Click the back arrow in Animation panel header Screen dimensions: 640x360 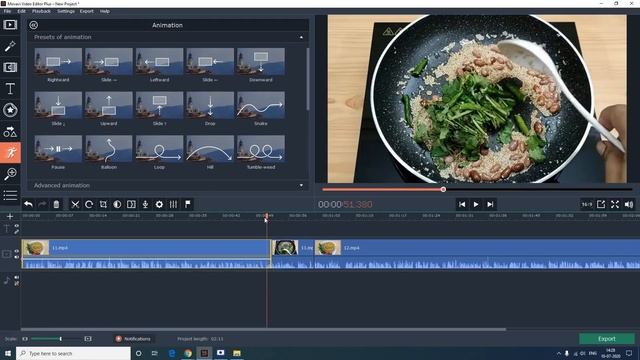[33, 25]
